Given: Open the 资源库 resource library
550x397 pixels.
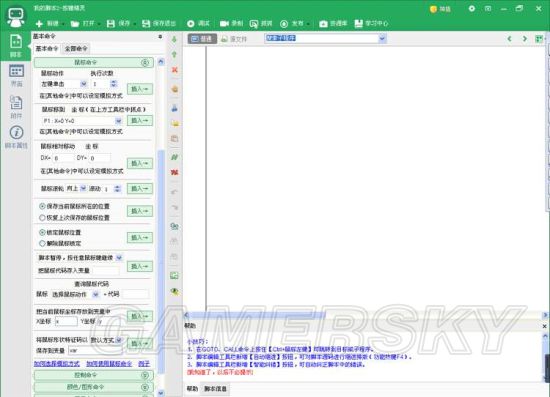Looking at the screenshot, I should [333, 23].
